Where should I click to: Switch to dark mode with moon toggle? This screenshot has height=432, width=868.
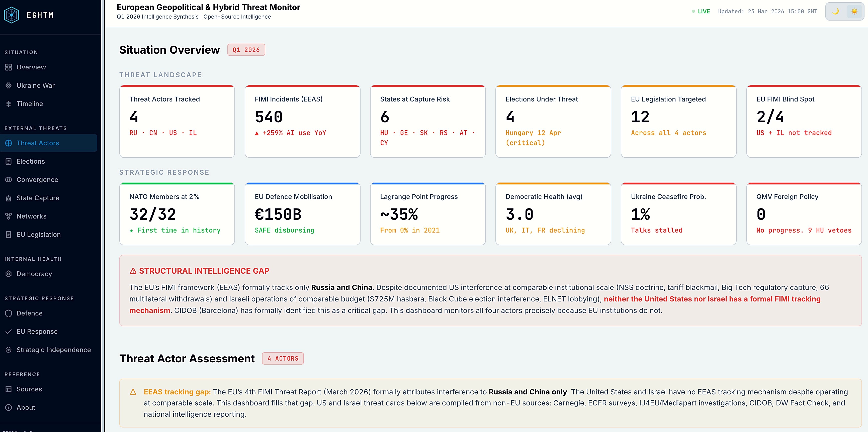click(x=835, y=12)
